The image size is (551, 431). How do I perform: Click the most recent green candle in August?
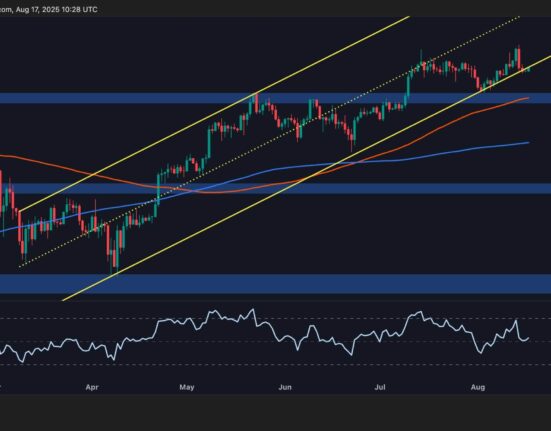coord(528,69)
